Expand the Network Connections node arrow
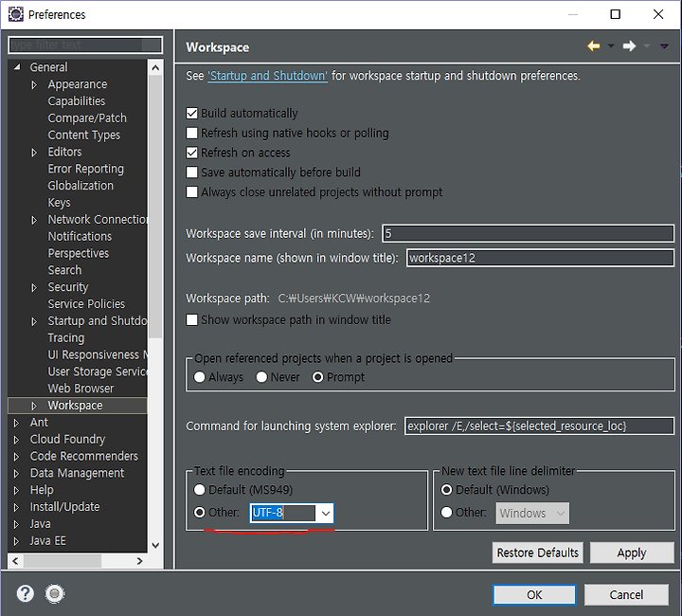Viewport: 682px width, 616px height. [34, 220]
